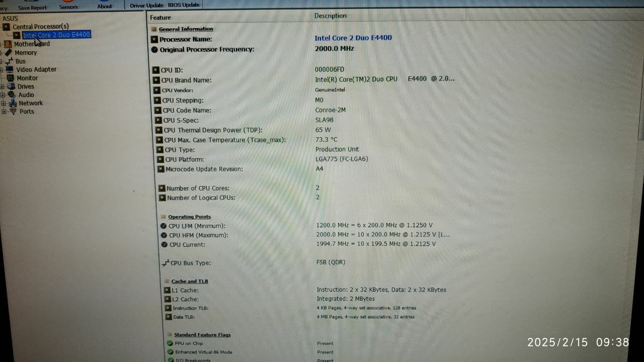Open the About toolbar button
Viewport: 644px width, 362px height.
(105, 5)
